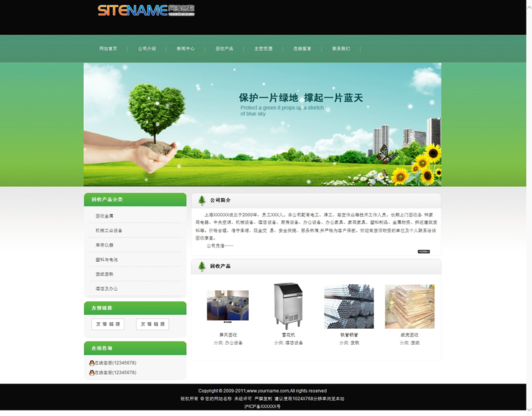
Task: Open the office cubicle product thumbnail
Action: (x=227, y=306)
